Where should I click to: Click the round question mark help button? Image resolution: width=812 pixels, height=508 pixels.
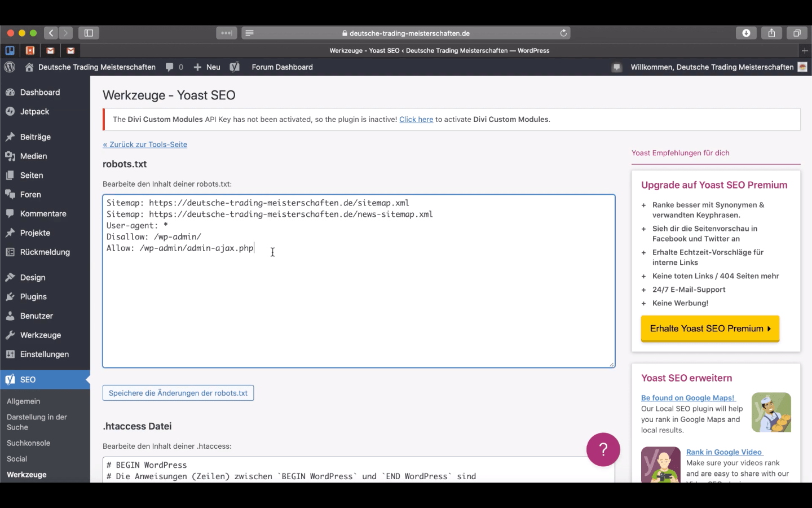coord(603,449)
